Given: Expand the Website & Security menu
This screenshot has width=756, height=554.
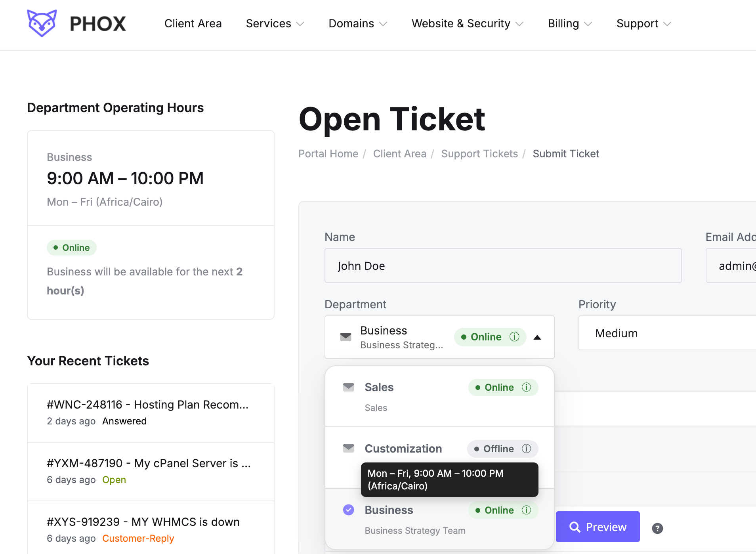Looking at the screenshot, I should (x=467, y=23).
